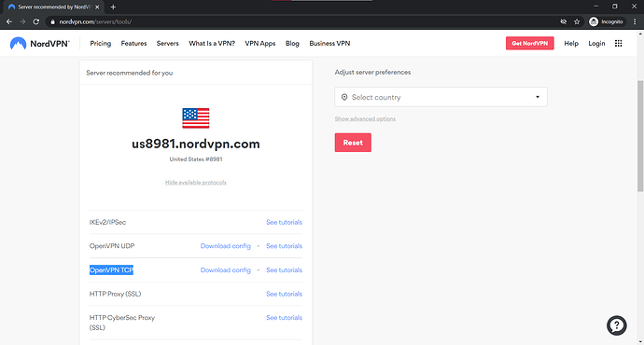Screen dimensions: 644x345
Task: Click the third-party cookies blocked eye icon
Action: pyautogui.click(x=564, y=21)
